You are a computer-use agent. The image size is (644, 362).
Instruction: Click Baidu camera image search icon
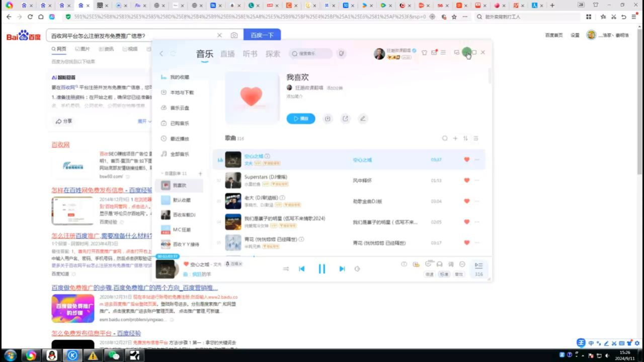tap(234, 35)
